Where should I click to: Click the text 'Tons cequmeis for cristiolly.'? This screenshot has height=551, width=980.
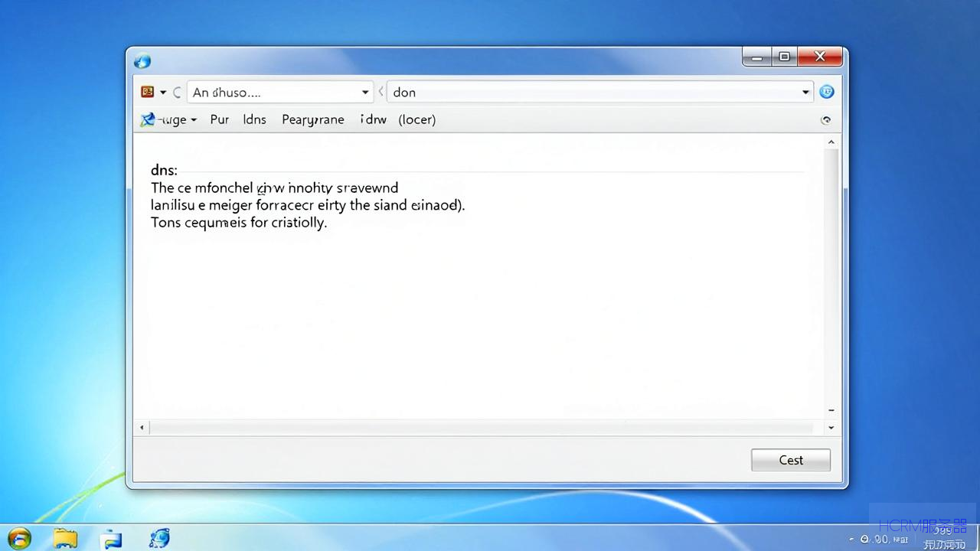(x=239, y=223)
